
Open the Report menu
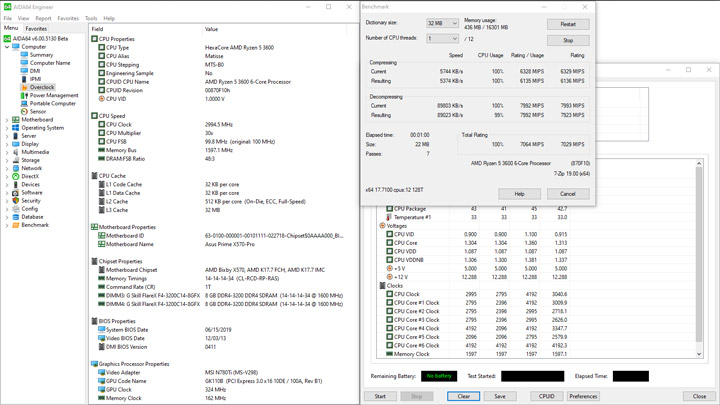43,18
